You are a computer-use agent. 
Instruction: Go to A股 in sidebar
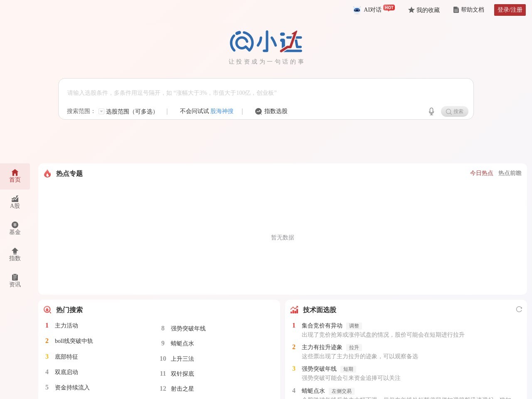[15, 202]
